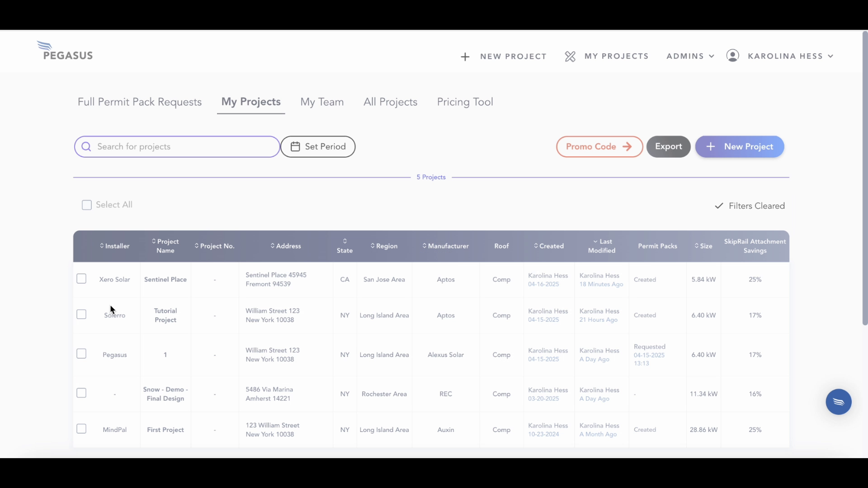Check the Pegasus row checkbox
Viewport: 868px width, 488px height.
coord(81,354)
